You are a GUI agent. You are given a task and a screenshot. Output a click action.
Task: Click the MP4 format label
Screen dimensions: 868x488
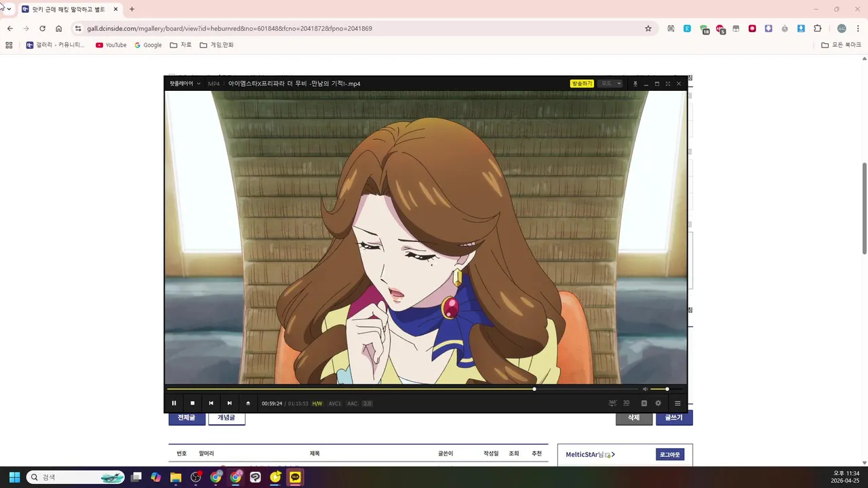[x=214, y=83]
